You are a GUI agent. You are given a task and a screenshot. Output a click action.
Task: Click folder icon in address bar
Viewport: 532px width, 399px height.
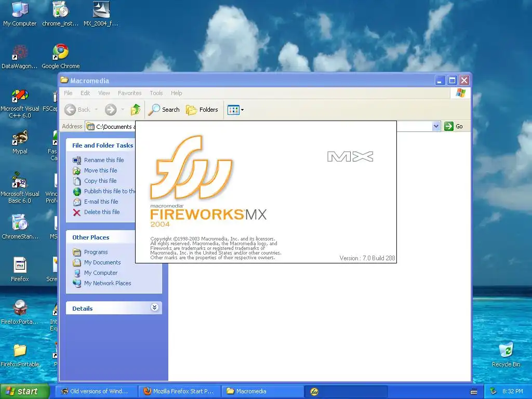pos(90,127)
